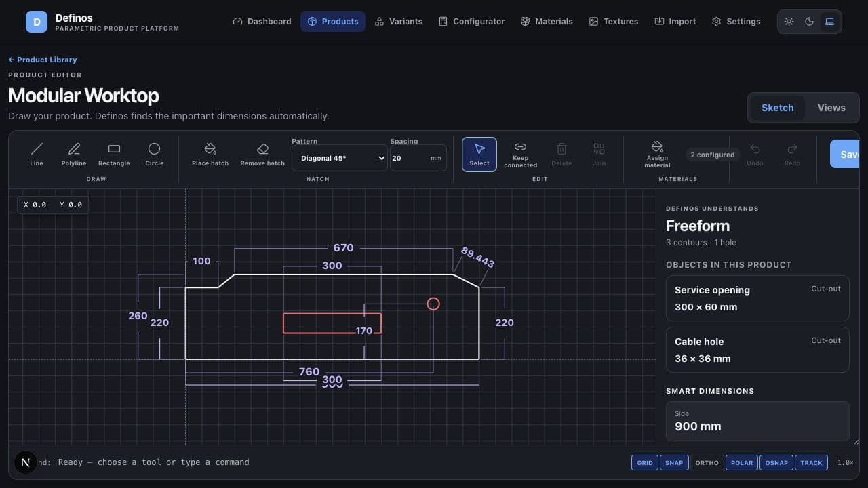The height and width of the screenshot is (488, 868).
Task: Click the X Y coordinate readout
Action: (x=53, y=205)
